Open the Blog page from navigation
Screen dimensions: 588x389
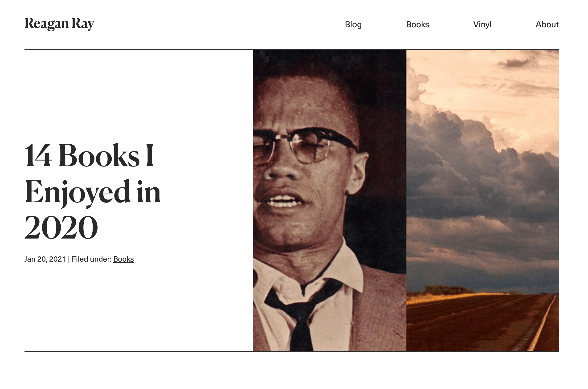(353, 24)
